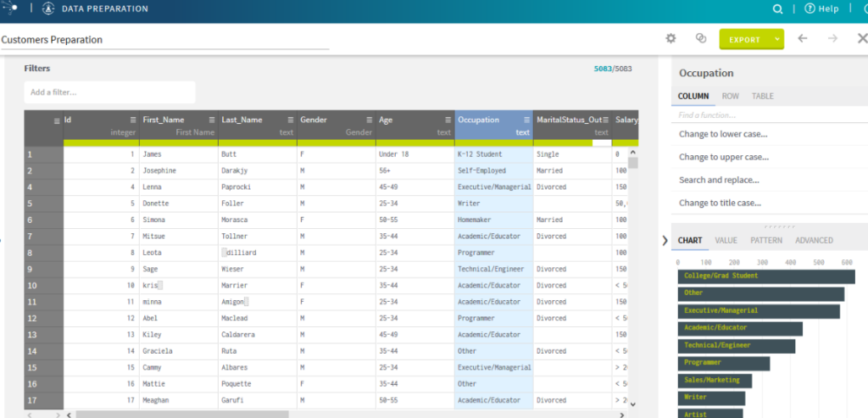Open preparation settings gear icon

point(671,38)
